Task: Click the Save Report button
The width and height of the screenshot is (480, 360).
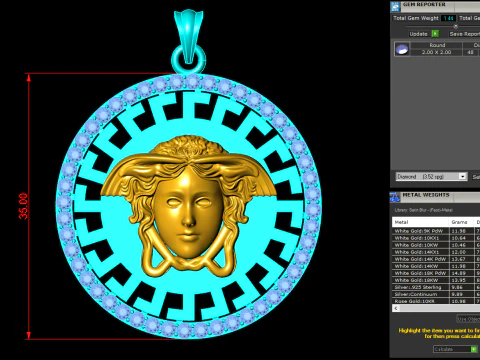Action: point(464,34)
